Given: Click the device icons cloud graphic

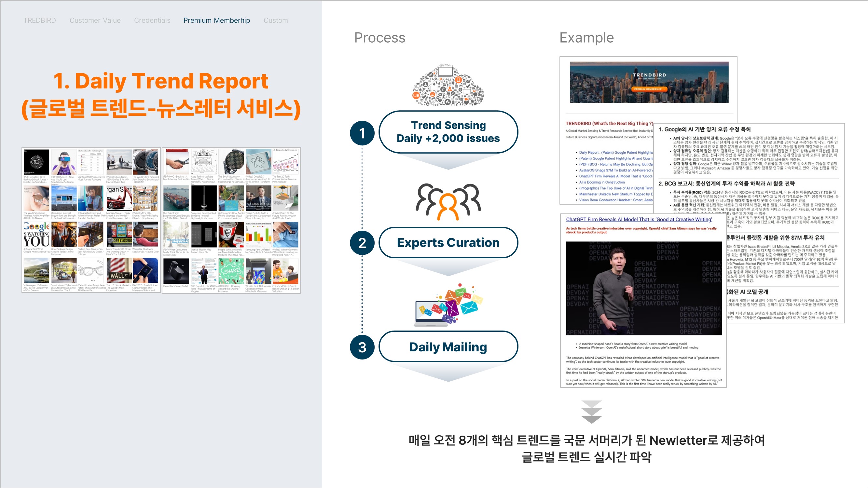Looking at the screenshot, I should point(448,86).
